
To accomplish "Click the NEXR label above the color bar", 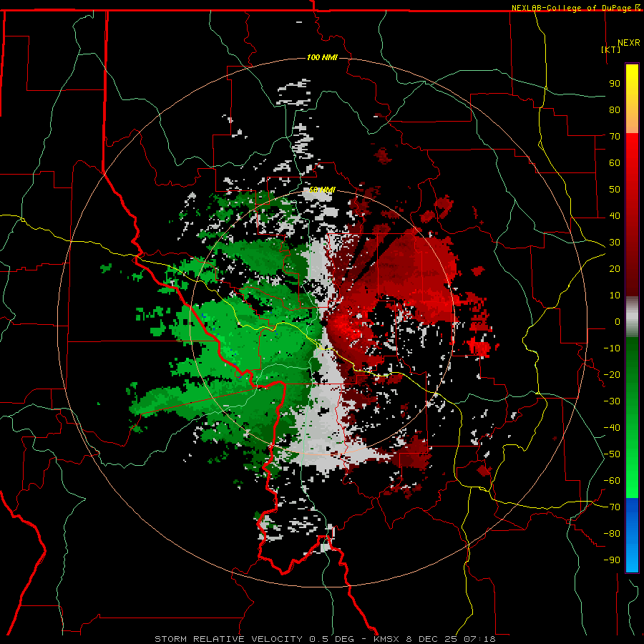I will [628, 43].
